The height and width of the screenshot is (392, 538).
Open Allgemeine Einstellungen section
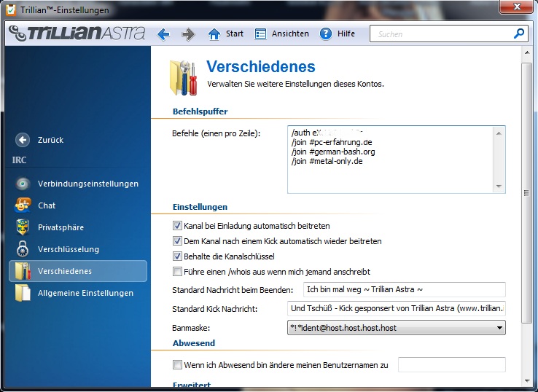pyautogui.click(x=85, y=293)
